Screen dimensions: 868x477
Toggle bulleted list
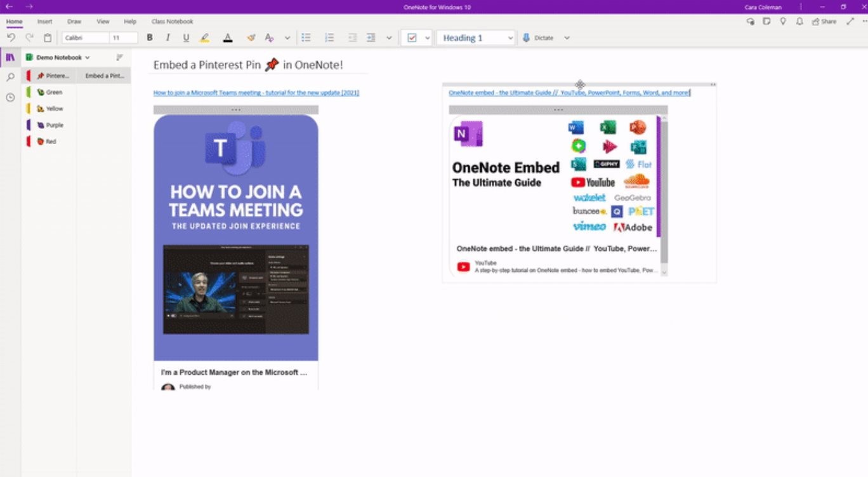coord(306,38)
